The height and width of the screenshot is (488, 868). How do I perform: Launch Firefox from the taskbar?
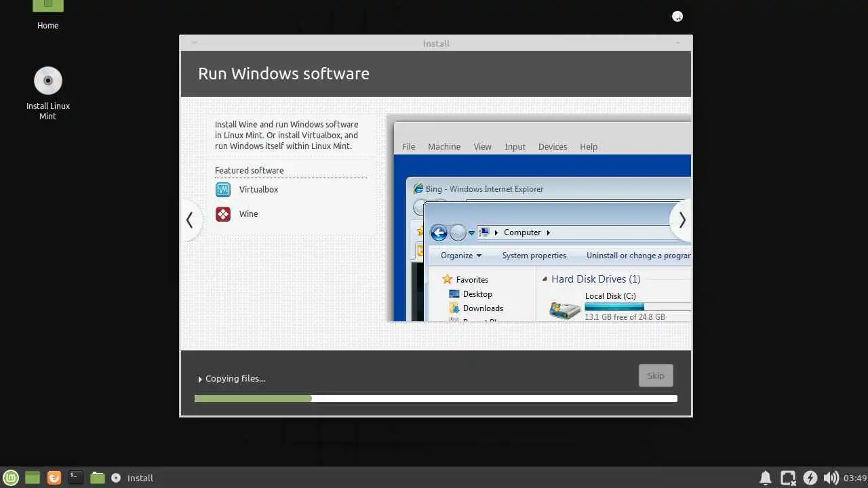click(54, 478)
